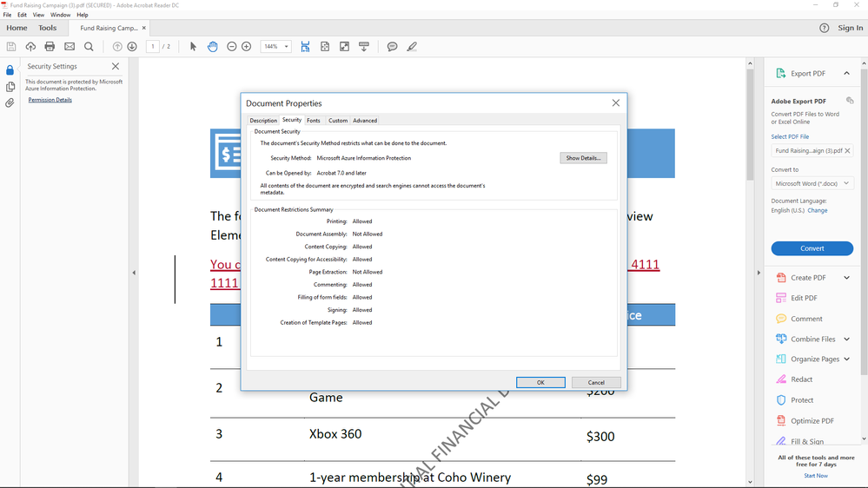Screen dimensions: 868x488
Task: Open the Convert to Microsoft Word dropdown
Action: coord(812,183)
